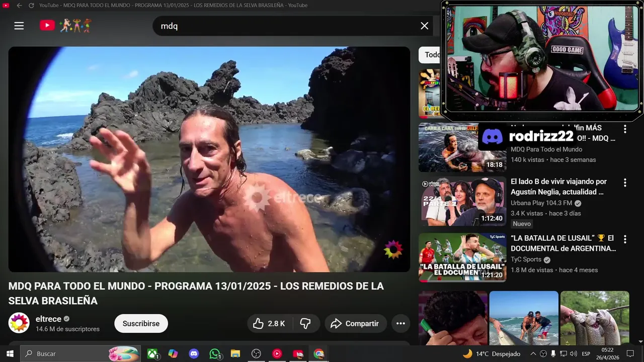Viewport: 644px width, 362px height.
Task: Open the clock showing 05:22
Action: 607,354
